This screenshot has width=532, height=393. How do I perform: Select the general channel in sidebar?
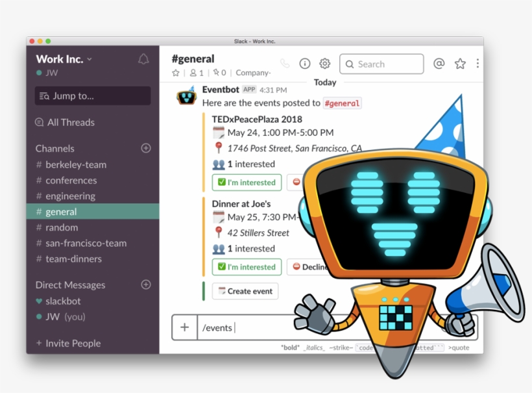93,212
